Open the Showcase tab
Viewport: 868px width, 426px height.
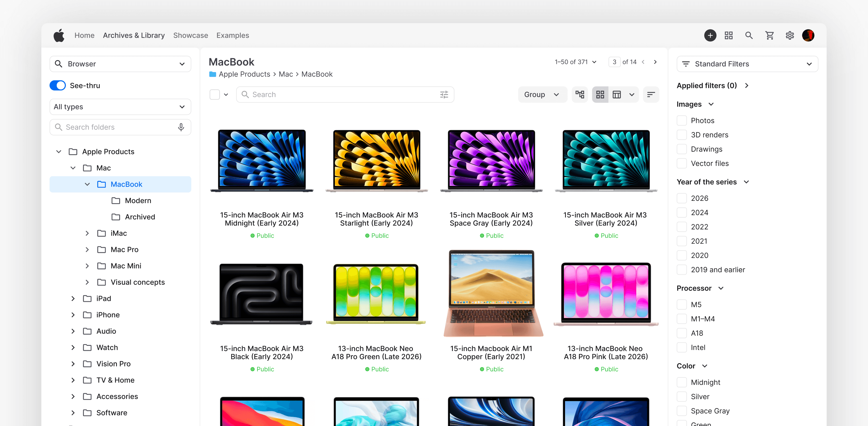coord(190,35)
